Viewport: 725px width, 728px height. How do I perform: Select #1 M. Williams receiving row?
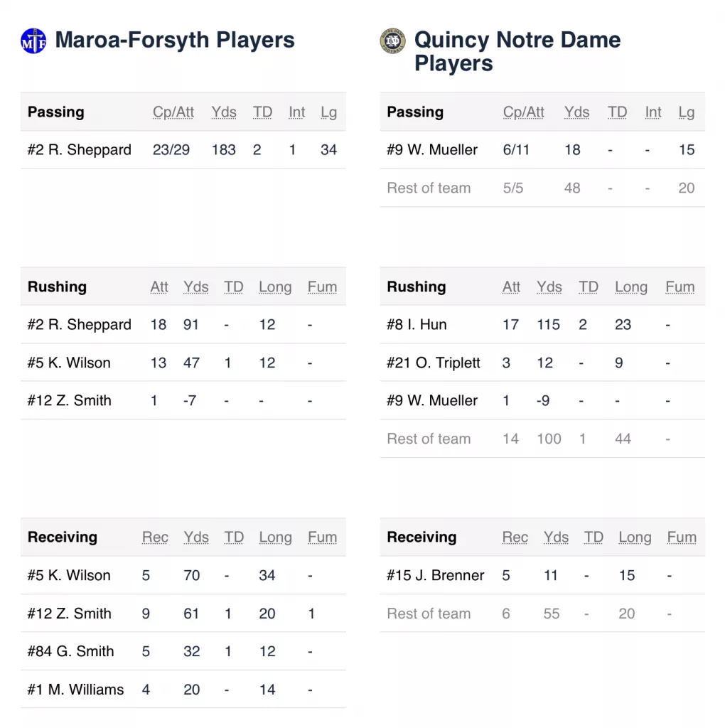pyautogui.click(x=183, y=690)
